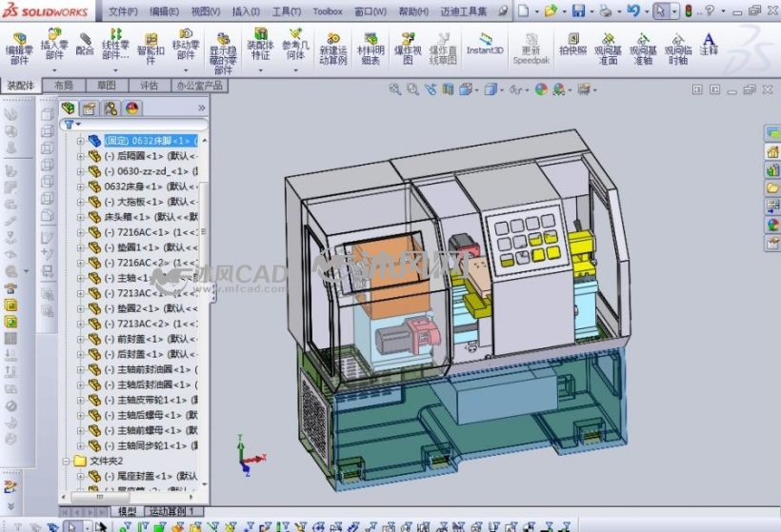Select (-) 7216AC<1> component
The image size is (781, 532).
click(x=150, y=232)
